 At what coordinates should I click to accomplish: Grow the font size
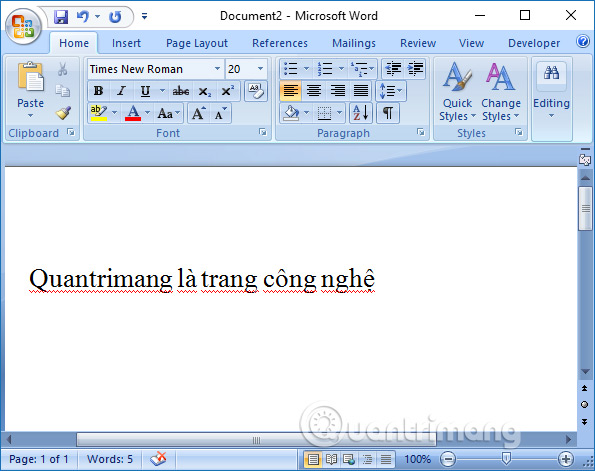(198, 113)
